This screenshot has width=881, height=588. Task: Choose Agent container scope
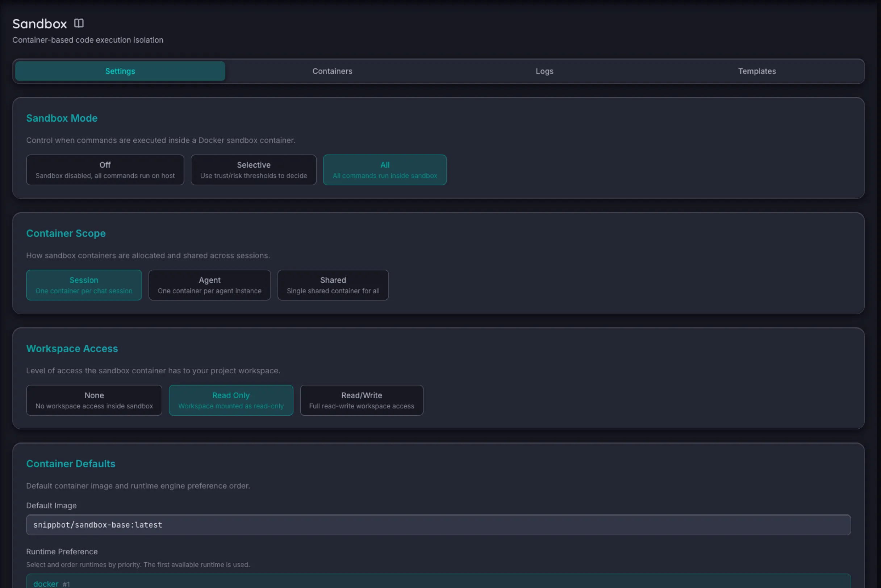coord(209,285)
